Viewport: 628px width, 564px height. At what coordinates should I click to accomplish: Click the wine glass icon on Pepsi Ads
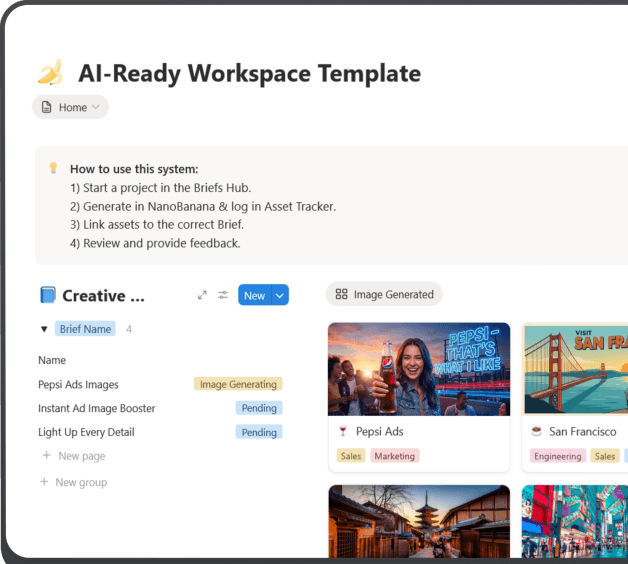click(343, 431)
